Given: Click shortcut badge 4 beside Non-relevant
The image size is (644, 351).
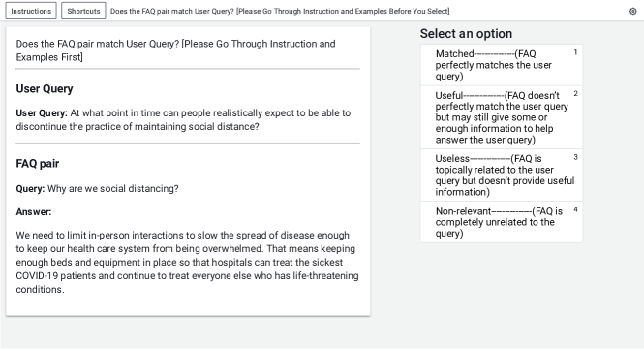Looking at the screenshot, I should coord(575,209).
